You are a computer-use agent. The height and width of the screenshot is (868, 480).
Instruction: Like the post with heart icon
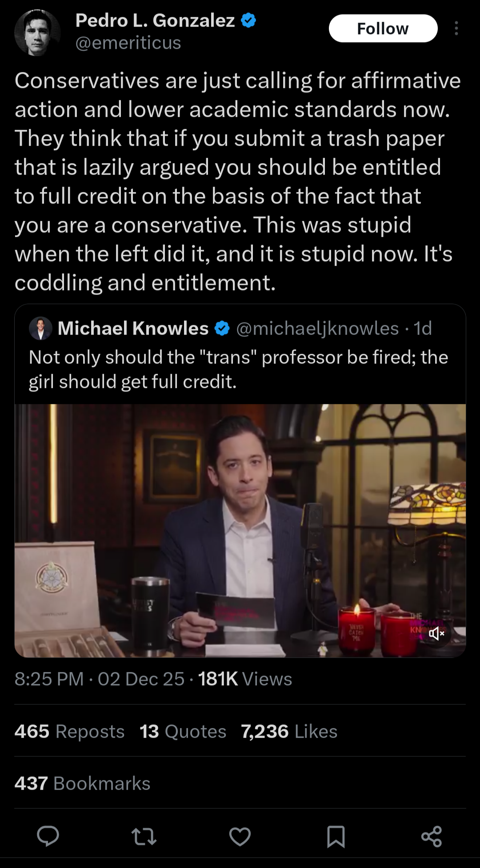[240, 836]
